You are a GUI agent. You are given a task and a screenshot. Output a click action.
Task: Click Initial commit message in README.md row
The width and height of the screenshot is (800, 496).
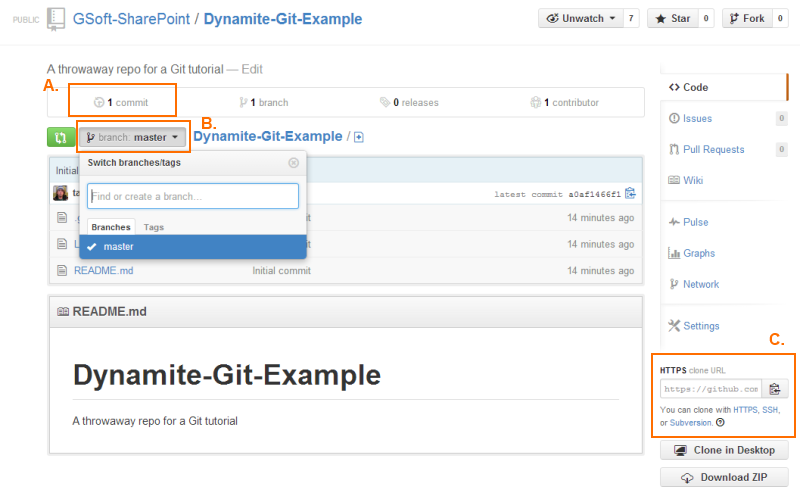pyautogui.click(x=282, y=271)
